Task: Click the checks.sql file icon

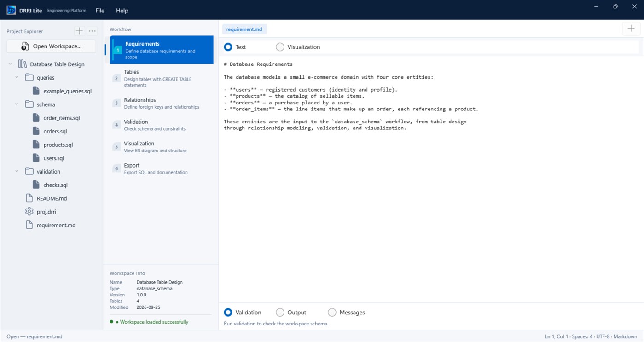Action: [x=36, y=185]
